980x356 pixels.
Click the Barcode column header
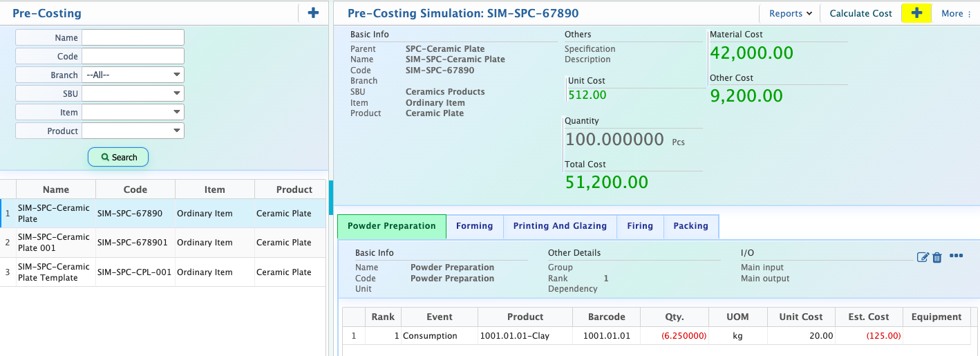click(607, 317)
